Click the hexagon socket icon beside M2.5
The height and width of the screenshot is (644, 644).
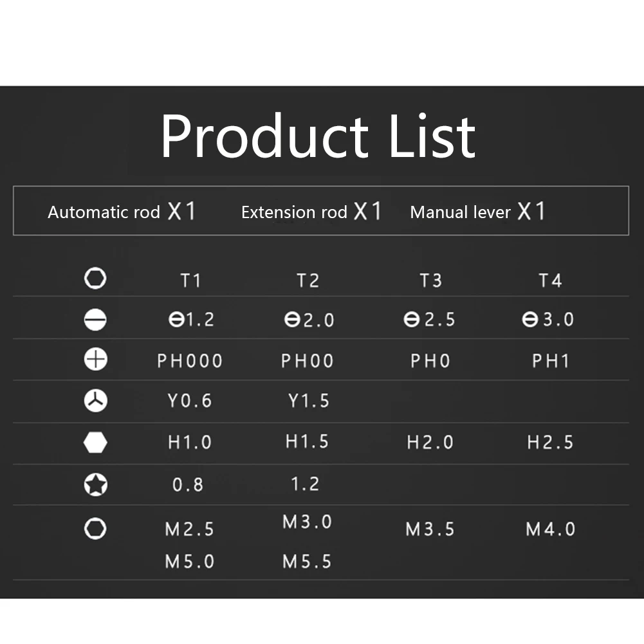[95, 529]
